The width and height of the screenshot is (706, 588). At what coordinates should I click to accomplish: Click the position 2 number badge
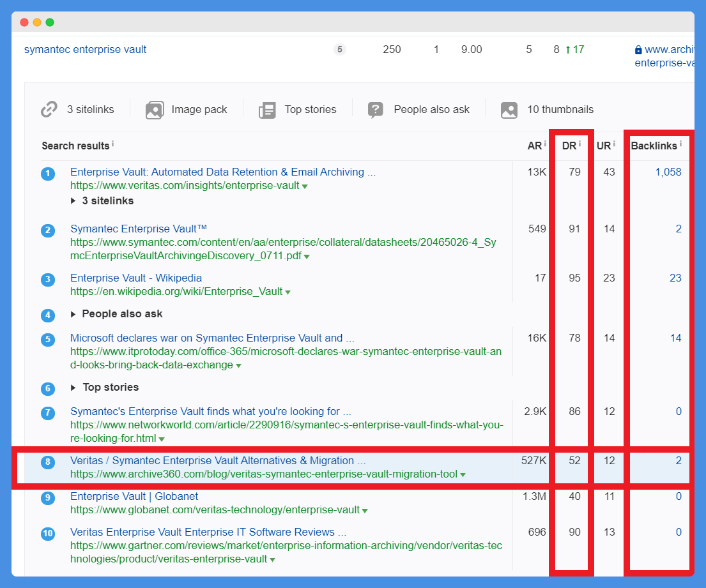[48, 230]
